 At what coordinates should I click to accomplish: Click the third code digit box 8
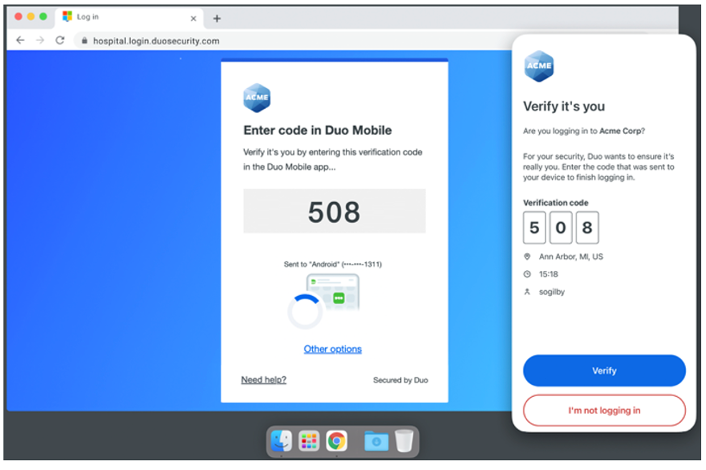(x=587, y=227)
